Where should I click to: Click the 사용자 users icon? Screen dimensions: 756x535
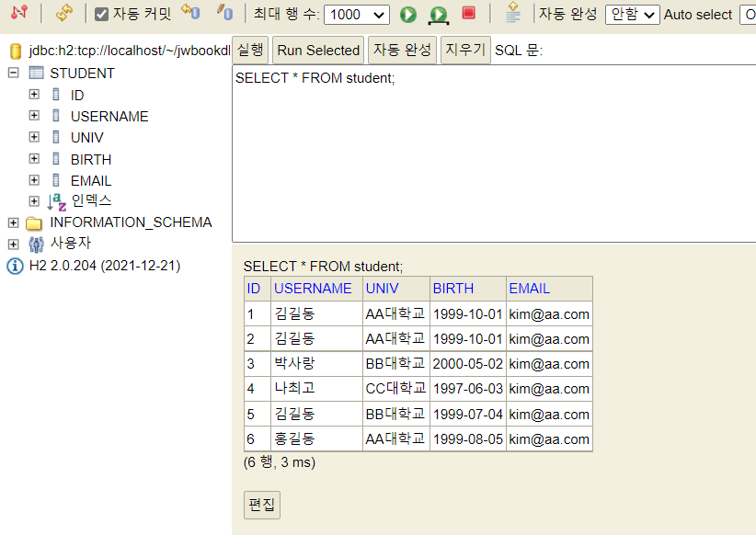[x=36, y=245]
